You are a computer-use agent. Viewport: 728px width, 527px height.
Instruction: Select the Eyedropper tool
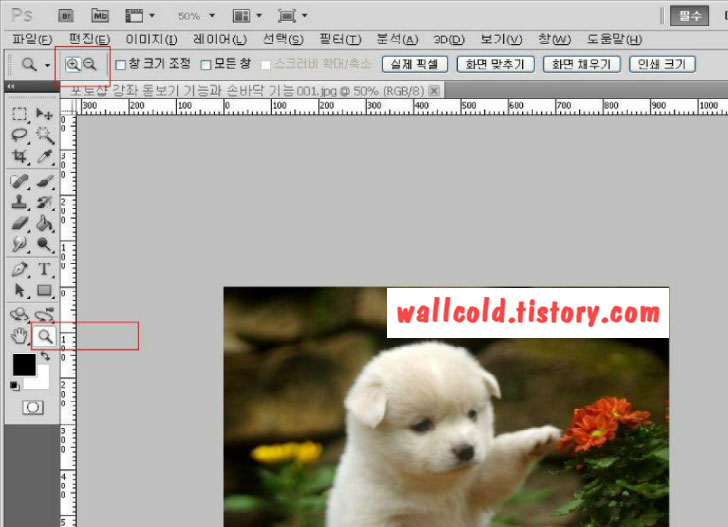click(45, 156)
